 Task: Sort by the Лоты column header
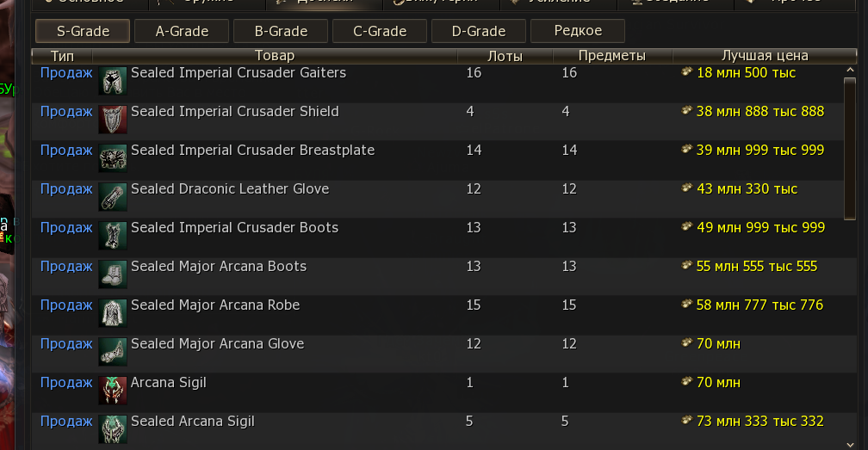(x=505, y=56)
